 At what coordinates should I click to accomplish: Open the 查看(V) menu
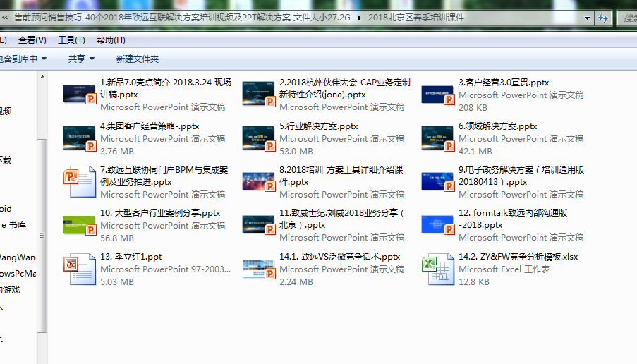32,40
